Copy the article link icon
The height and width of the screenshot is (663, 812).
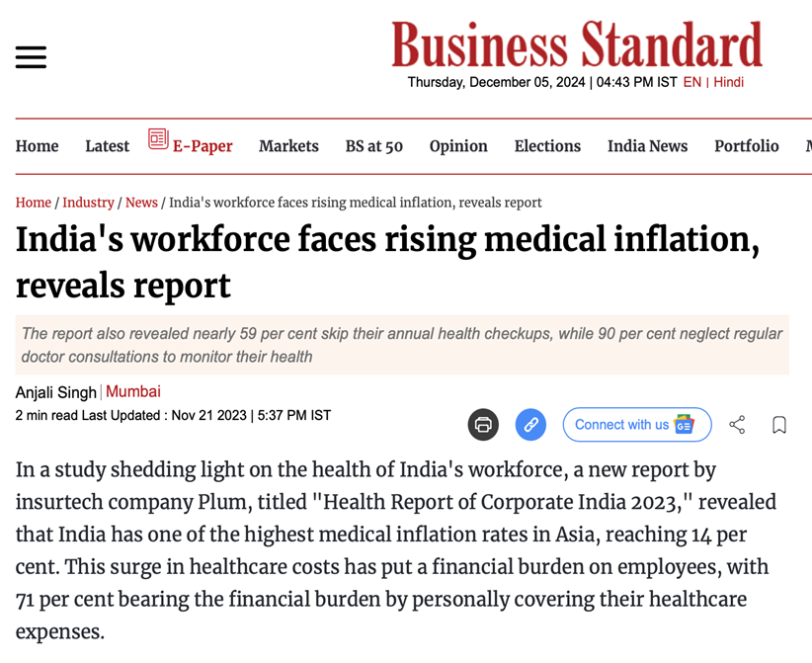click(530, 425)
